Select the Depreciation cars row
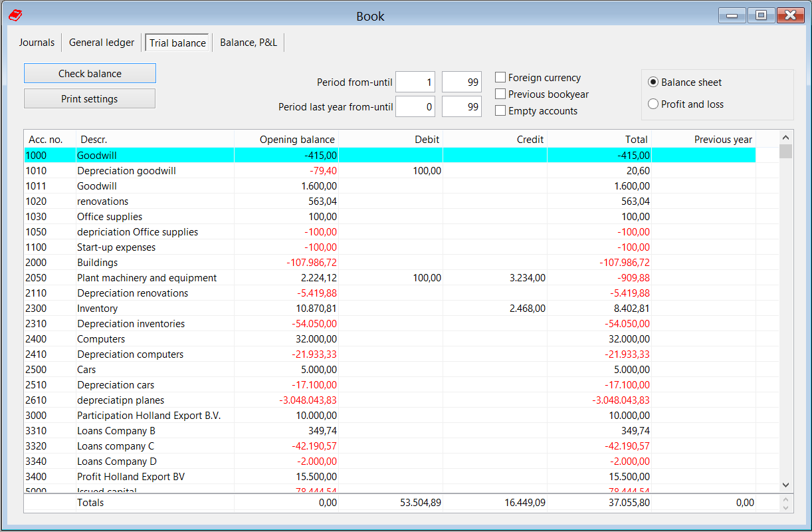This screenshot has height=532, width=812. pyautogui.click(x=390, y=385)
